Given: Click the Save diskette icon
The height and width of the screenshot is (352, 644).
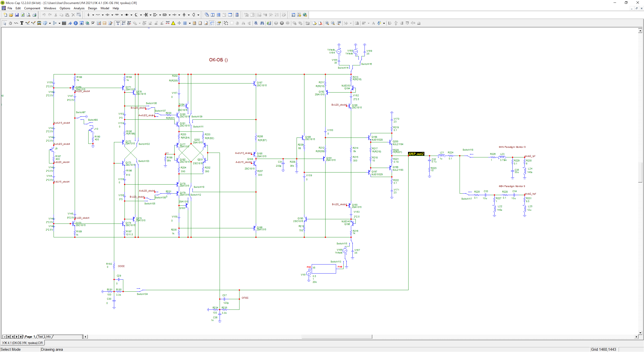Looking at the screenshot, I should pyautogui.click(x=17, y=15).
